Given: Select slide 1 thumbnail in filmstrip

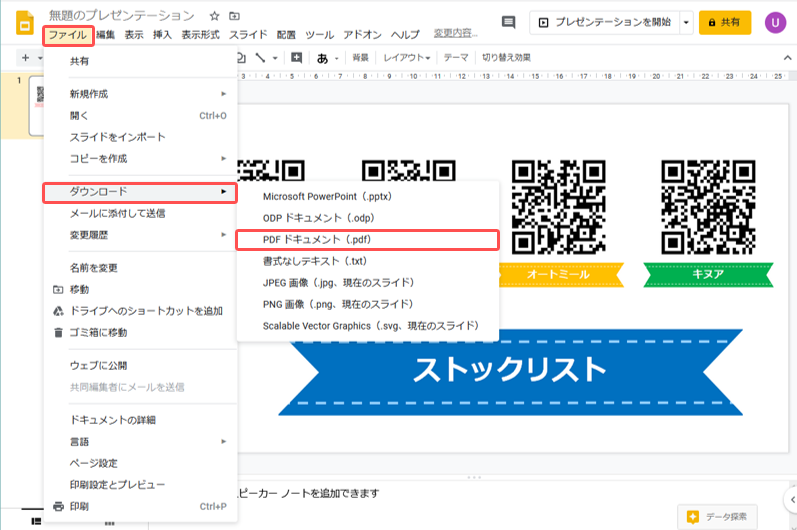Looking at the screenshot, I should click(x=37, y=106).
